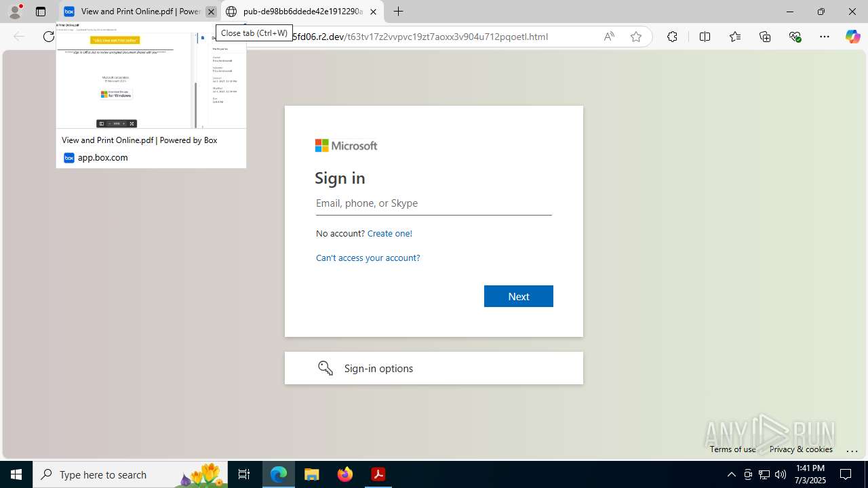Image resolution: width=868 pixels, height=488 pixels.
Task: Add this page to favorites star
Action: 636,37
